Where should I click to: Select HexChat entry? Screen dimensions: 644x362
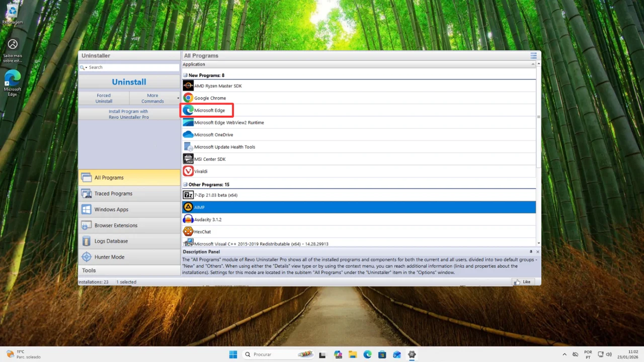(359, 232)
